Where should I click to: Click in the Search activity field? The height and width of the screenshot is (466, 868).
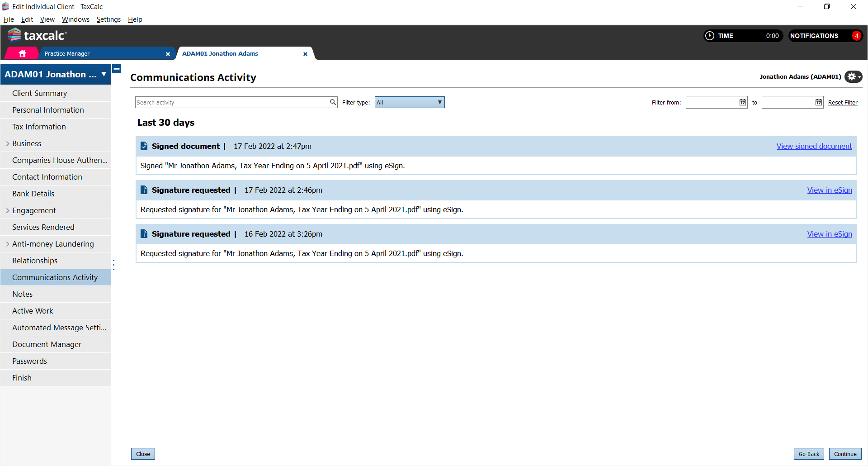pyautogui.click(x=231, y=102)
